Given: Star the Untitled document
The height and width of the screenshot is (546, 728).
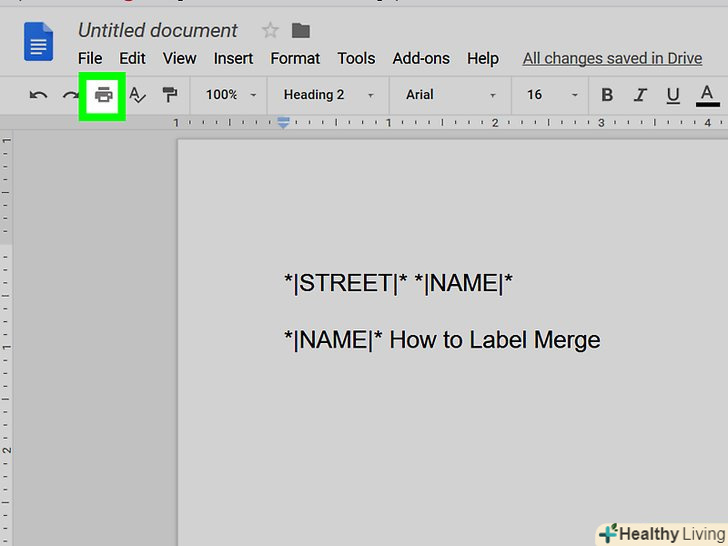Looking at the screenshot, I should click(x=269, y=30).
